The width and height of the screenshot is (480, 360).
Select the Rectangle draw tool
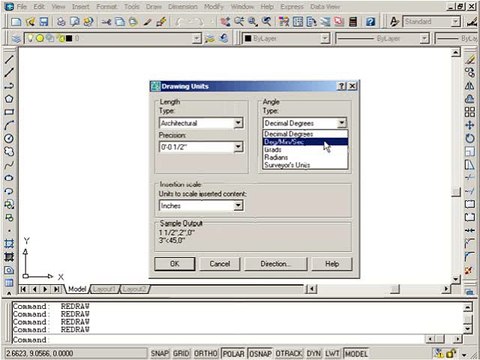pyautogui.click(x=9, y=112)
